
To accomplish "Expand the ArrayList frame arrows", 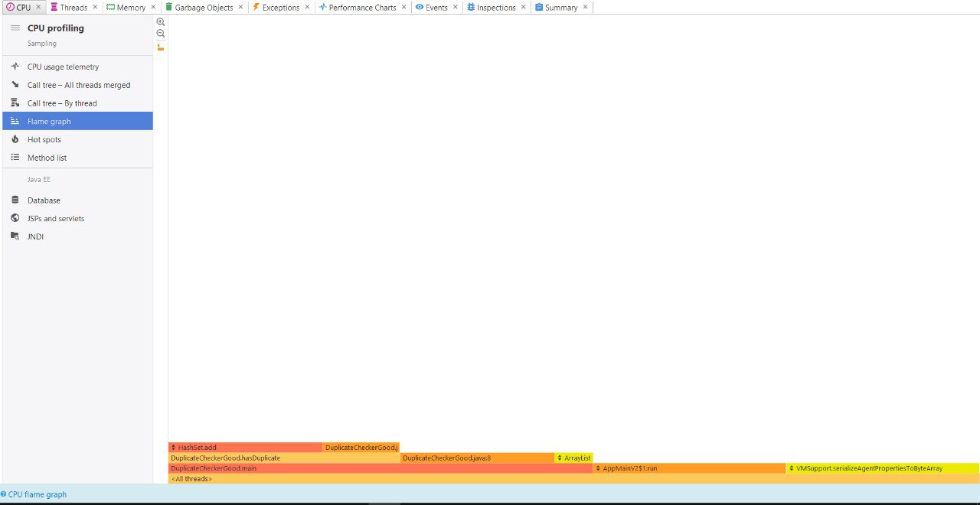I will 560,458.
